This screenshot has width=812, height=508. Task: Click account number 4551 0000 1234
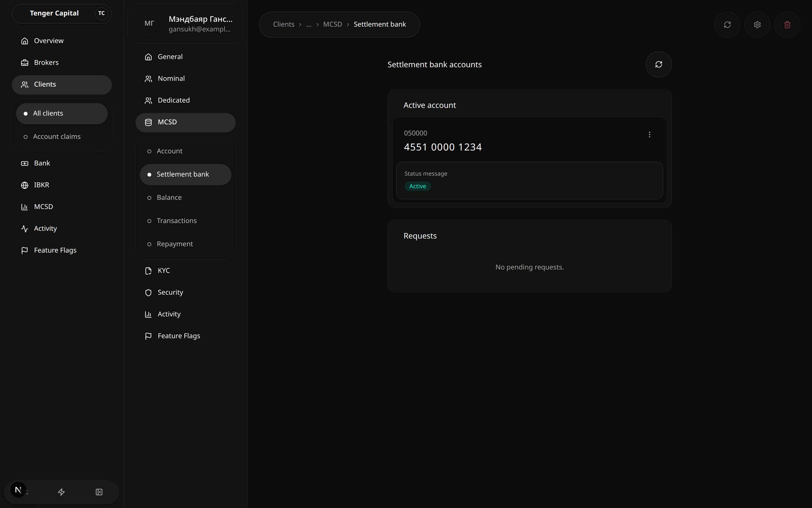[x=442, y=147]
